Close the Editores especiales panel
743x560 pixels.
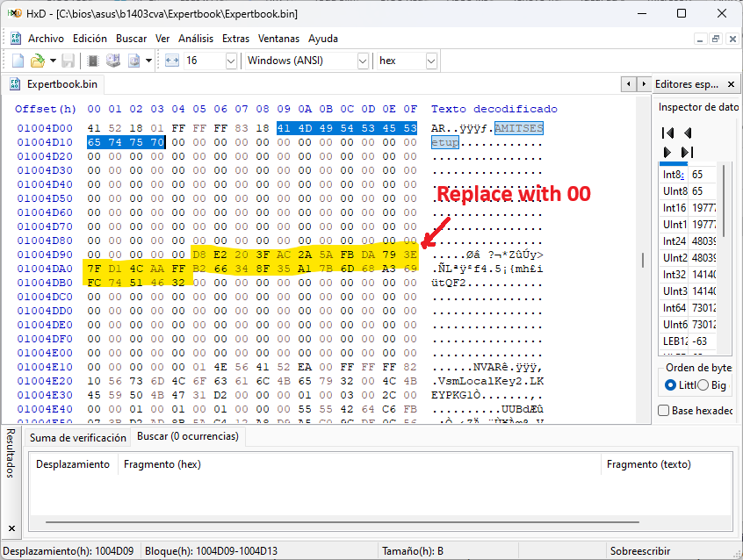coord(732,84)
